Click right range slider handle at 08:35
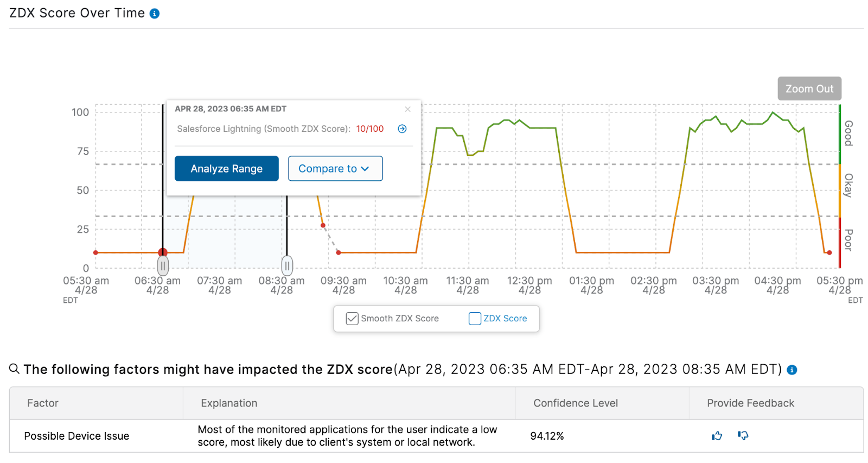This screenshot has width=868, height=463. click(x=287, y=266)
